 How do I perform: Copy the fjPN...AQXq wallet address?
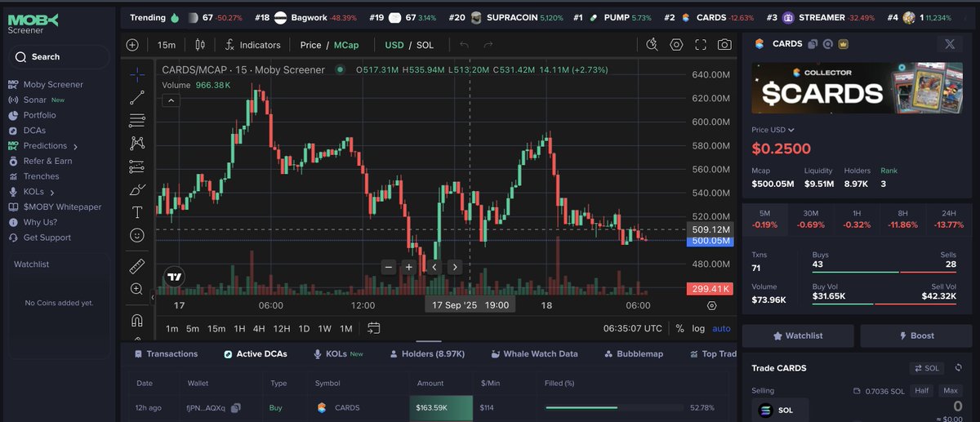click(x=236, y=406)
